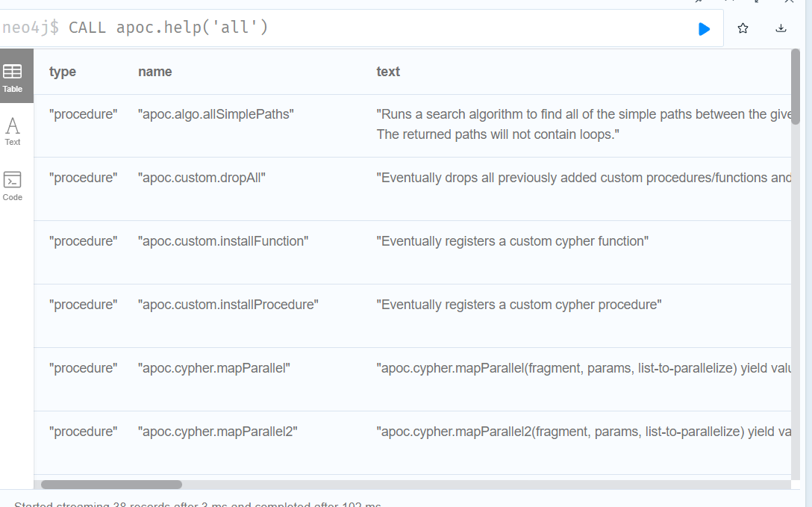
Task: Click "Eventually registers a custom cypher function"
Action: point(512,241)
